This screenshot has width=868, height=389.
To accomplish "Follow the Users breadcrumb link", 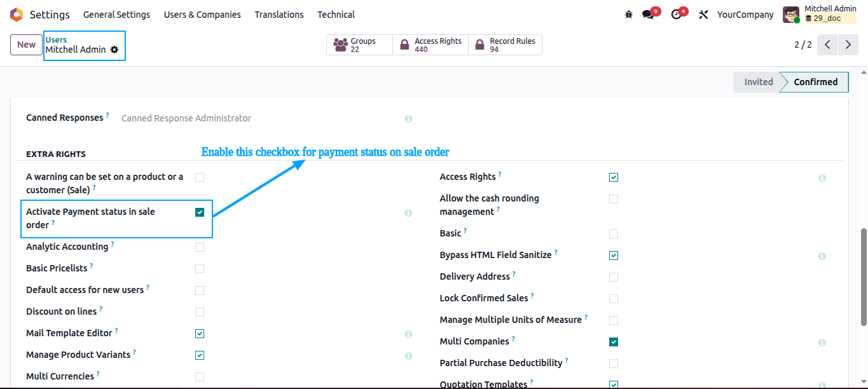I will click(x=56, y=39).
